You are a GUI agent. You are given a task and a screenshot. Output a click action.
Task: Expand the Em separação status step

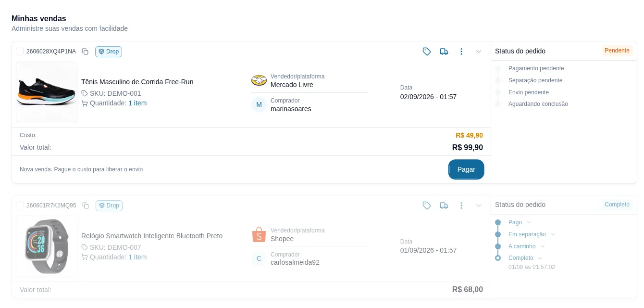[553, 234]
